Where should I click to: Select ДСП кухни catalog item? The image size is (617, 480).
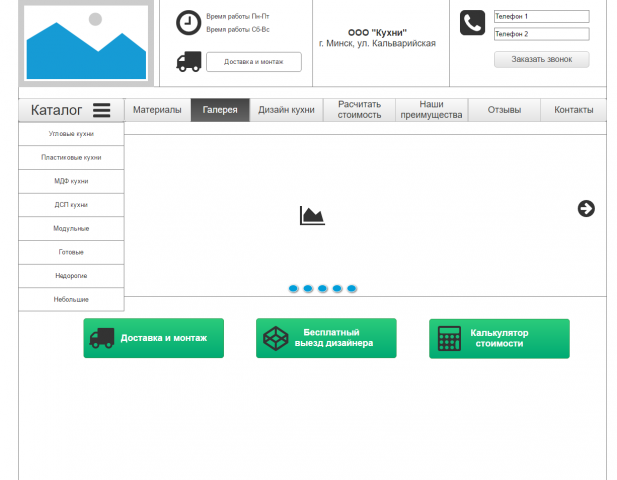(x=71, y=205)
